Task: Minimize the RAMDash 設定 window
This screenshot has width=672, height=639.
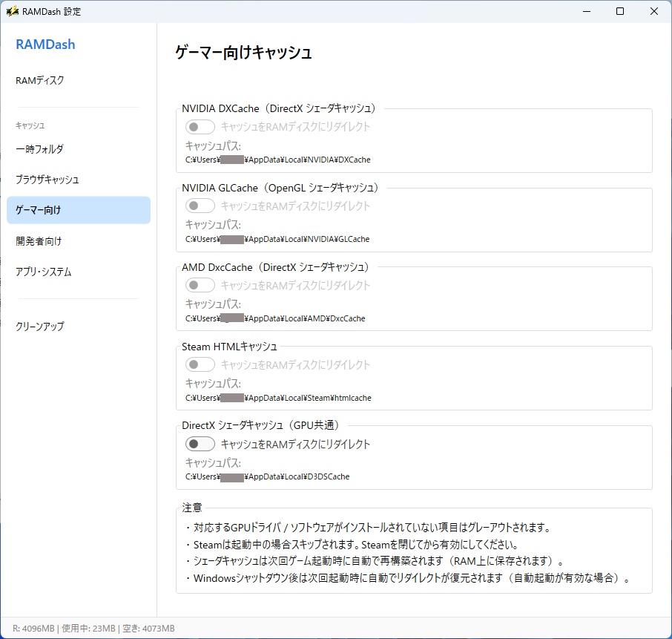Action: tap(587, 11)
